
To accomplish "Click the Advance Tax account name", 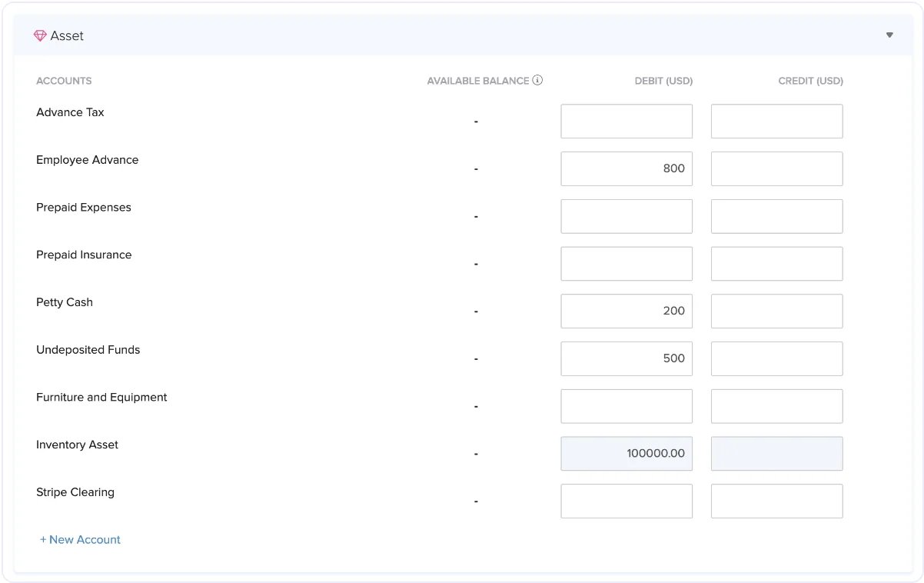I will click(x=70, y=112).
